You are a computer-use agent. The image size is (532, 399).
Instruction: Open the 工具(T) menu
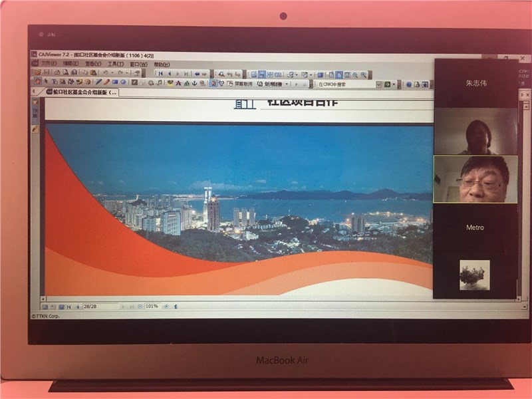point(116,64)
